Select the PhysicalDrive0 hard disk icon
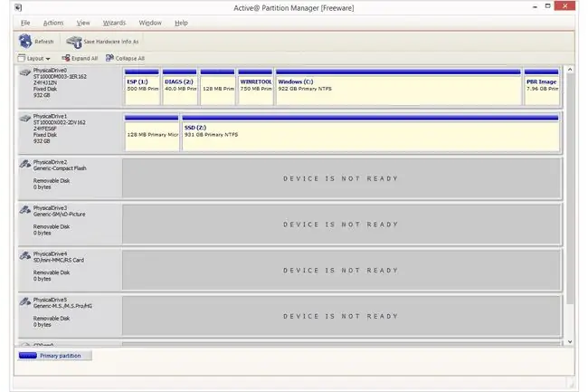Image resolution: width=588 pixels, height=392 pixels. coord(25,72)
